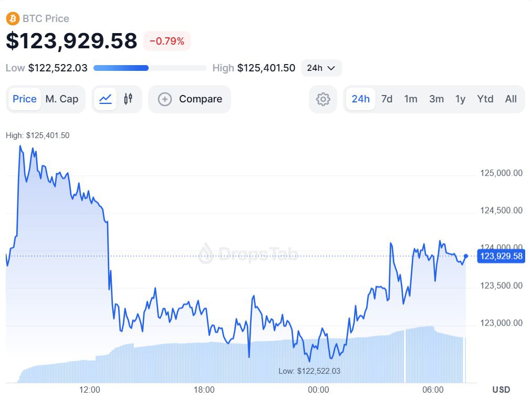Switch chart to M. Cap

pos(62,99)
